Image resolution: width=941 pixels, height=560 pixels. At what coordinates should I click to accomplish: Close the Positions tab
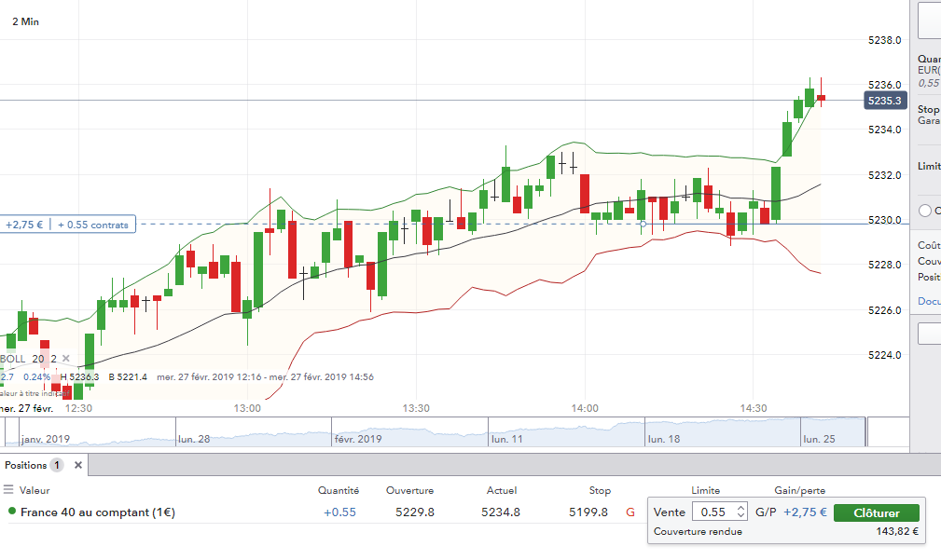coord(78,465)
